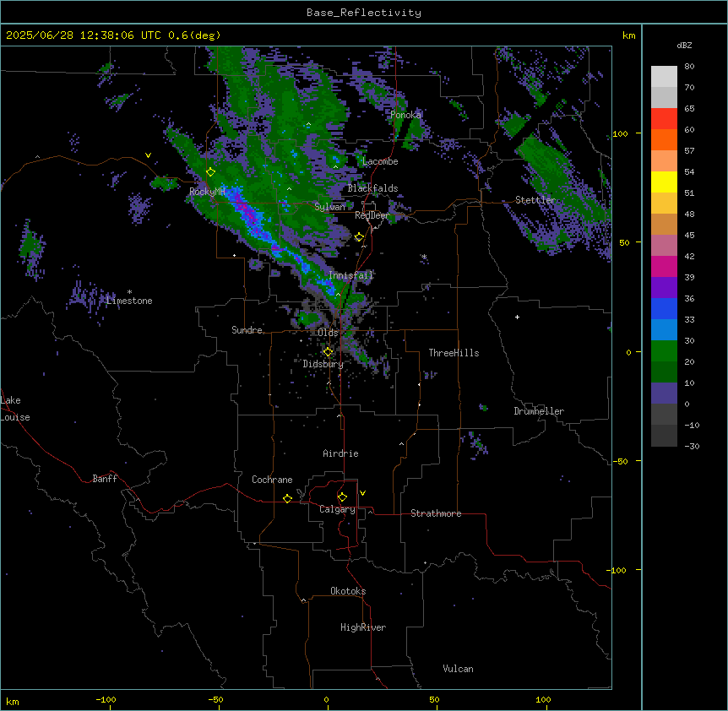Click the Sylvan label
This screenshot has height=711, width=728.
pos(329,207)
